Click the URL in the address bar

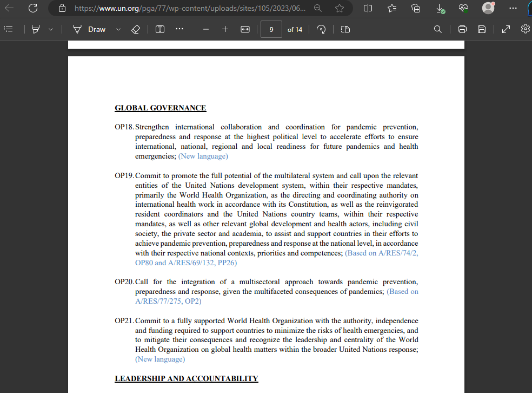(190, 8)
